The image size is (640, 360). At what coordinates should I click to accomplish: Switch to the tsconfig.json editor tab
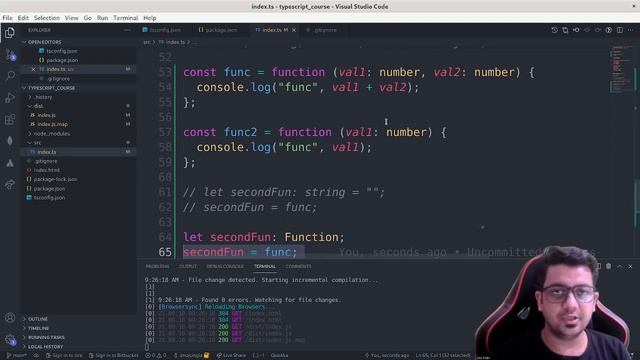tap(165, 30)
